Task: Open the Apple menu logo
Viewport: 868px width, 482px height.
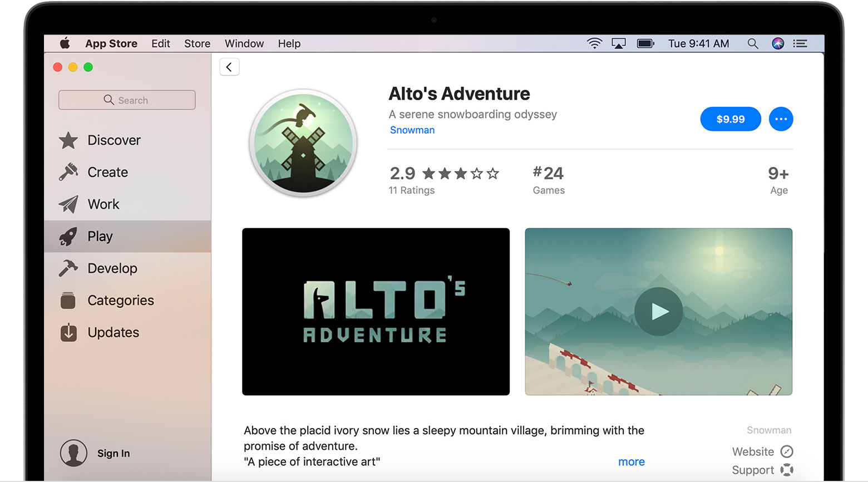Action: (65, 43)
